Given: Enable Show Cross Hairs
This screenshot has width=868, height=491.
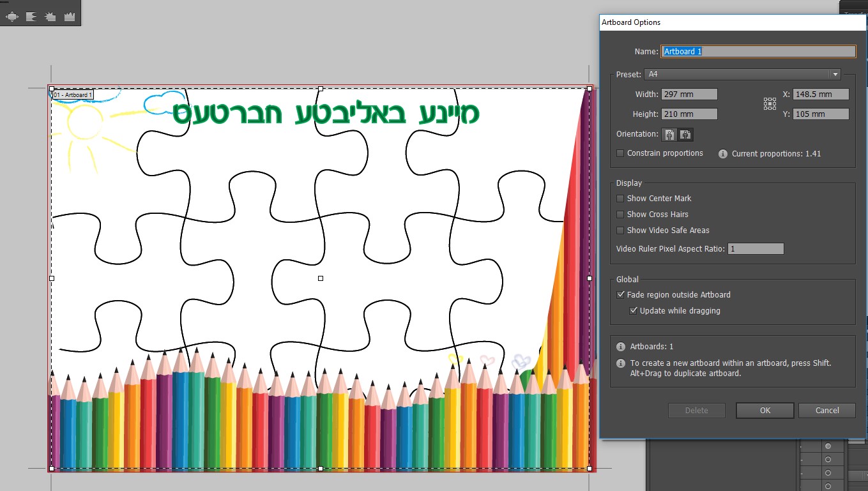Looking at the screenshot, I should [620, 215].
